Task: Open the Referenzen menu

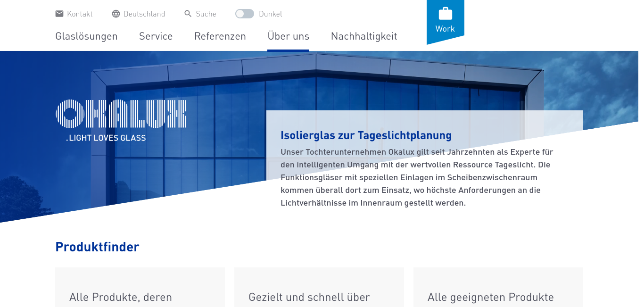Action: click(220, 36)
